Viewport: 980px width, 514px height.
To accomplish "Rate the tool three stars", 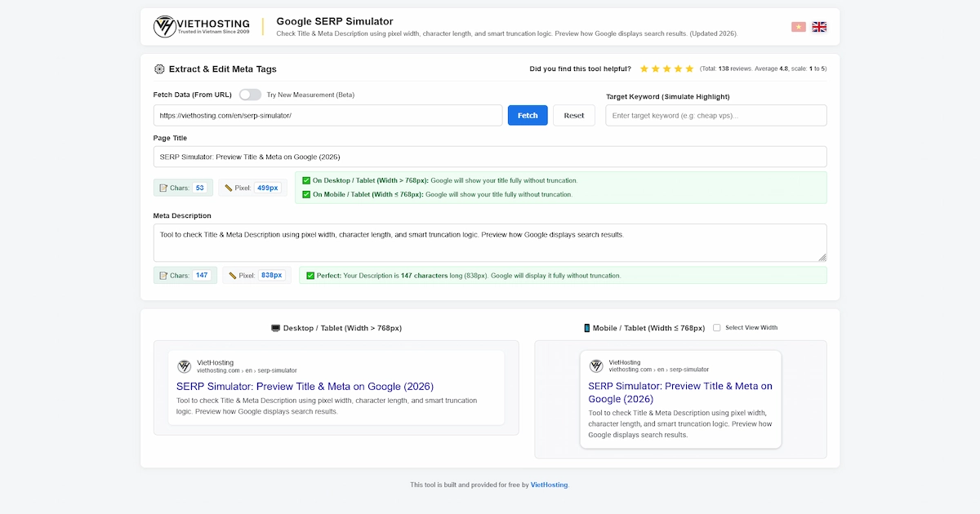I will pos(667,69).
